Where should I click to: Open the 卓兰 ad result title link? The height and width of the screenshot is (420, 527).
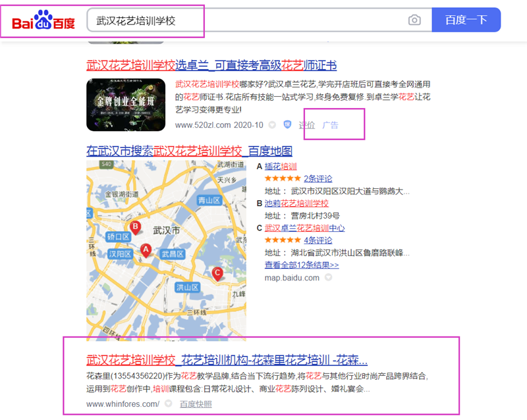pos(211,65)
